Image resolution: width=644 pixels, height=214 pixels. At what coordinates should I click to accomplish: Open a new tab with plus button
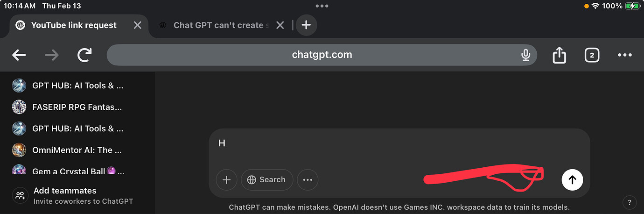pos(306,25)
